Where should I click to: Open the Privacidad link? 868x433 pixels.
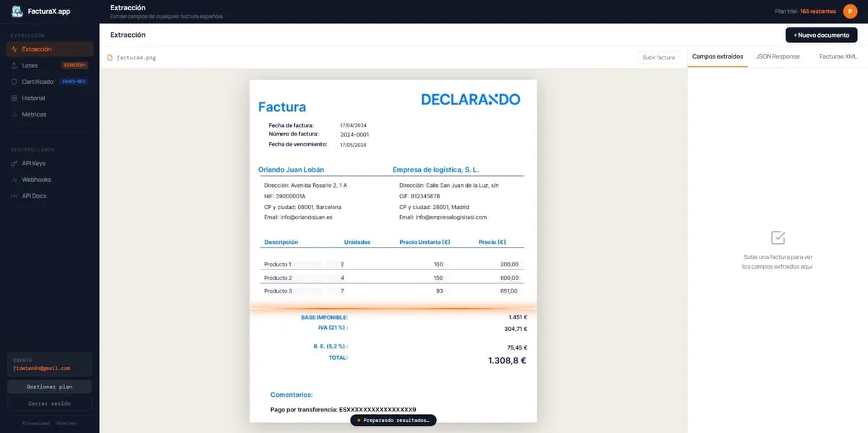point(35,423)
